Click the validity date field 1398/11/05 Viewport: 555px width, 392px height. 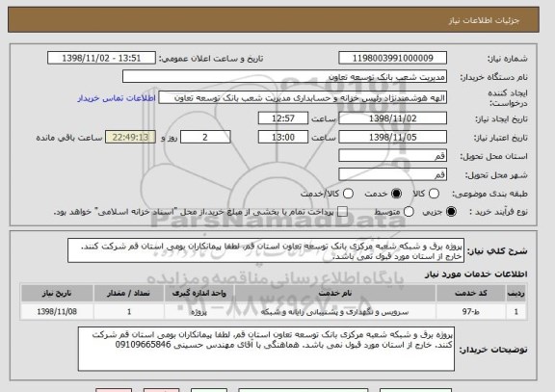point(392,137)
